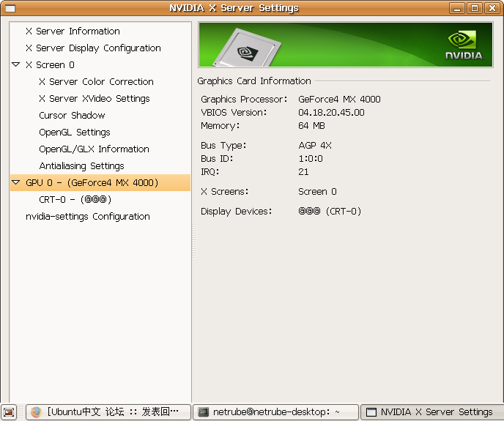Open X Server Color Correction

coord(96,81)
